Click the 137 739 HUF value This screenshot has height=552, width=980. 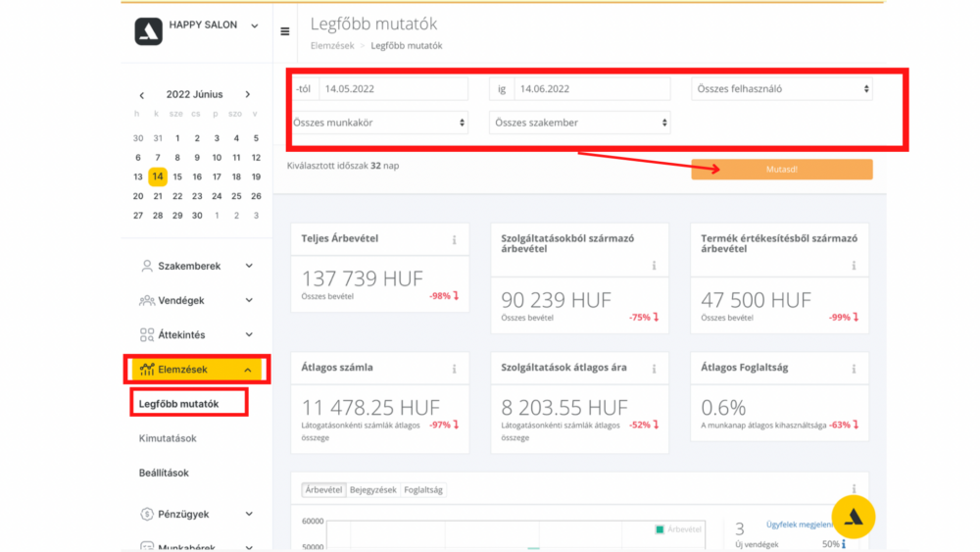coord(363,278)
